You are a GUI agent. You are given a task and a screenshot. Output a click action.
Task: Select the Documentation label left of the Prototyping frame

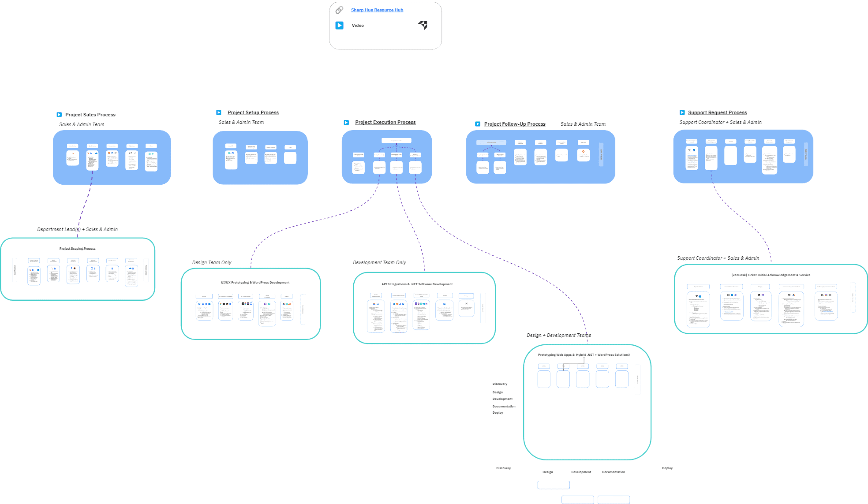[504, 406]
